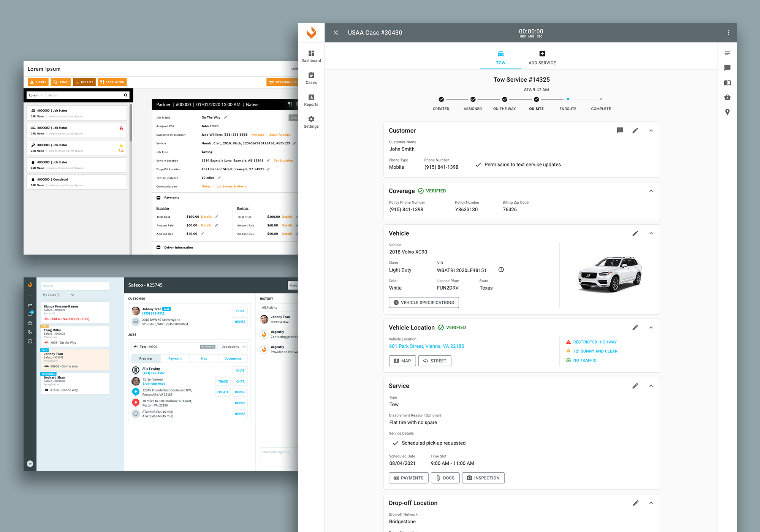This screenshot has width=760, height=532.
Task: Toggle Permission to text service updates
Action: [x=478, y=165]
